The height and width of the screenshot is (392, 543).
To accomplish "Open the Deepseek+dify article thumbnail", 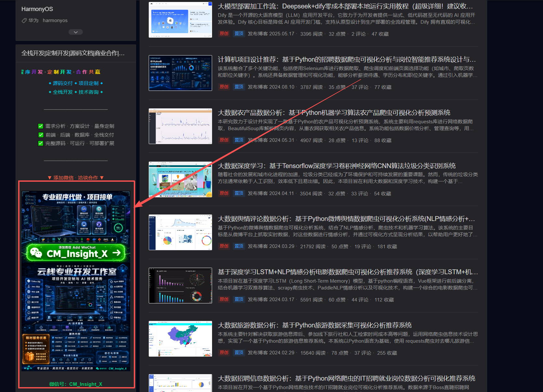I will pos(180,20).
